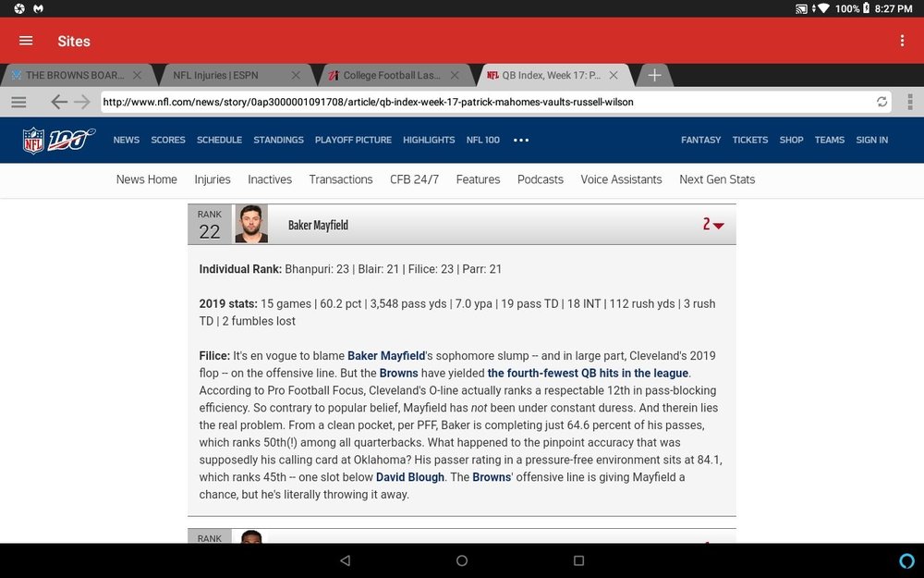Open TEAMS link
The image size is (924, 578).
829,141
